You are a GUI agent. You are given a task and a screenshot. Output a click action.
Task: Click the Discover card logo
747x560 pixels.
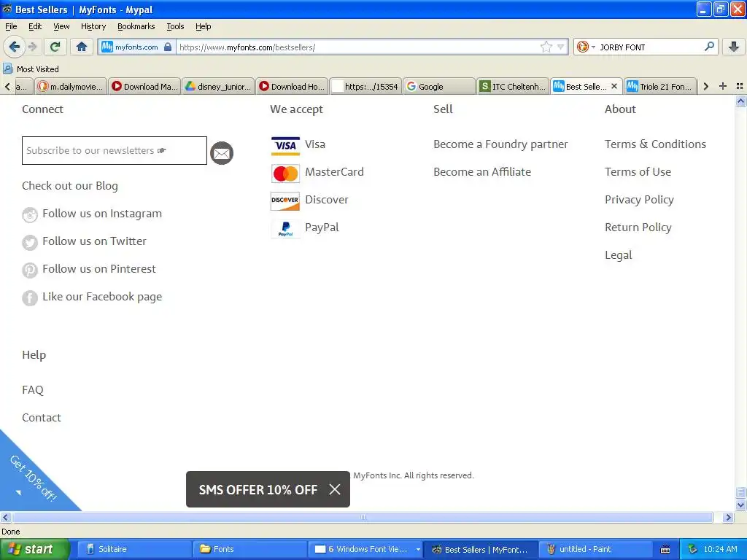[285, 201]
